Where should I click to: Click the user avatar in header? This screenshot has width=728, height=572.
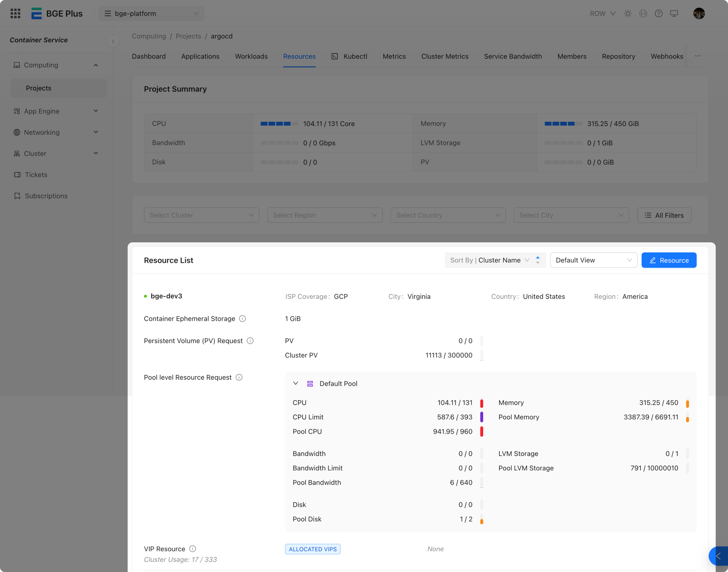click(699, 13)
